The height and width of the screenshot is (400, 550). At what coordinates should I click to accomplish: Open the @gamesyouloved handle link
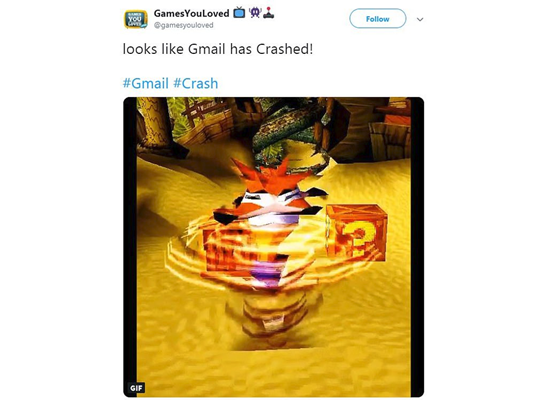183,25
